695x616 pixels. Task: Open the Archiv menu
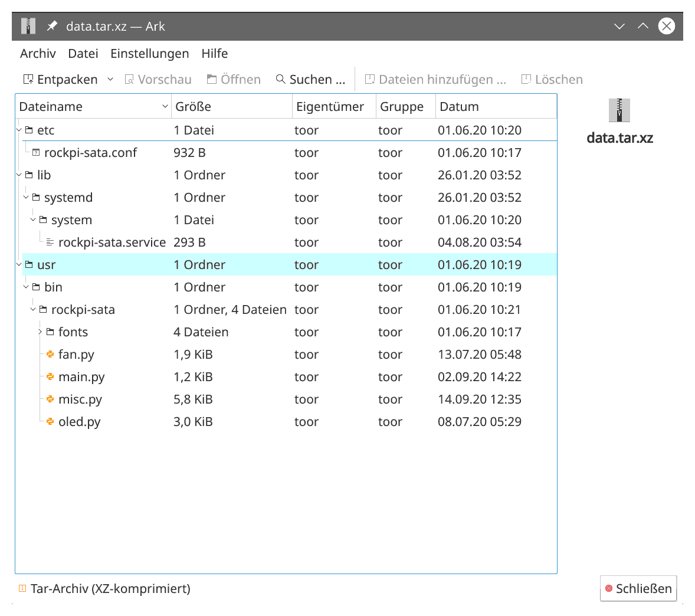click(38, 54)
